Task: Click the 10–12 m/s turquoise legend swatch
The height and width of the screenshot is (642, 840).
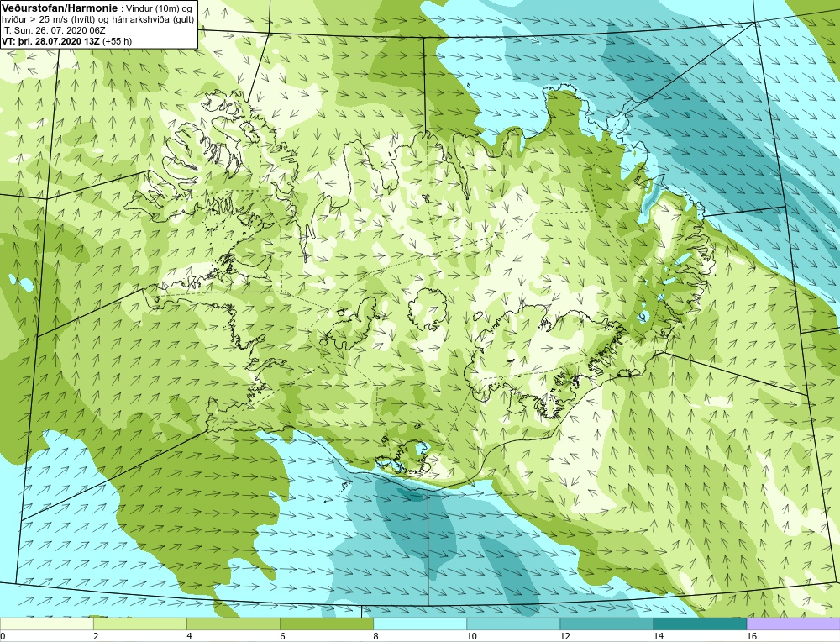Action: (x=512, y=624)
